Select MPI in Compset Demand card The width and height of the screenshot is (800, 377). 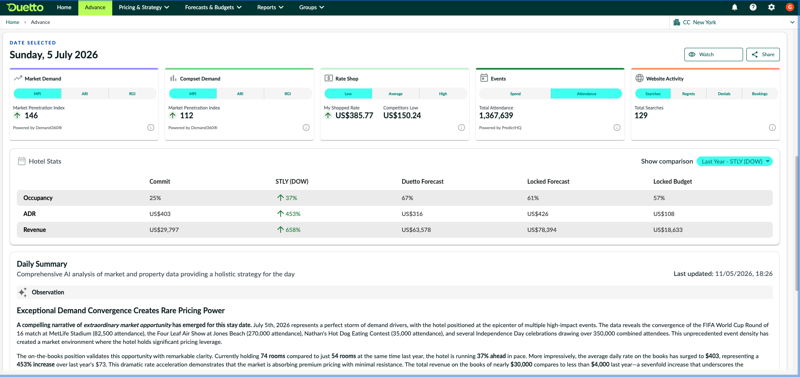(193, 94)
